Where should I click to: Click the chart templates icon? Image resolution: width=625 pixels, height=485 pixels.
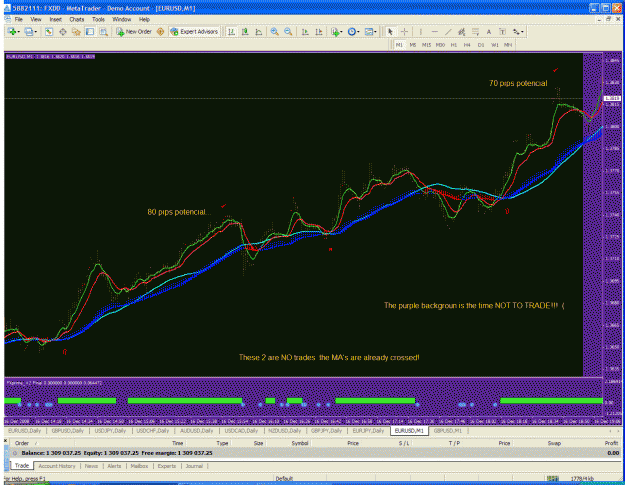coord(369,31)
